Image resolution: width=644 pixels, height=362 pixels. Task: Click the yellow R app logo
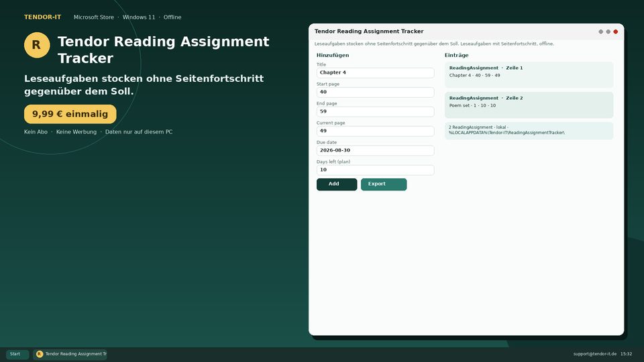click(x=37, y=45)
